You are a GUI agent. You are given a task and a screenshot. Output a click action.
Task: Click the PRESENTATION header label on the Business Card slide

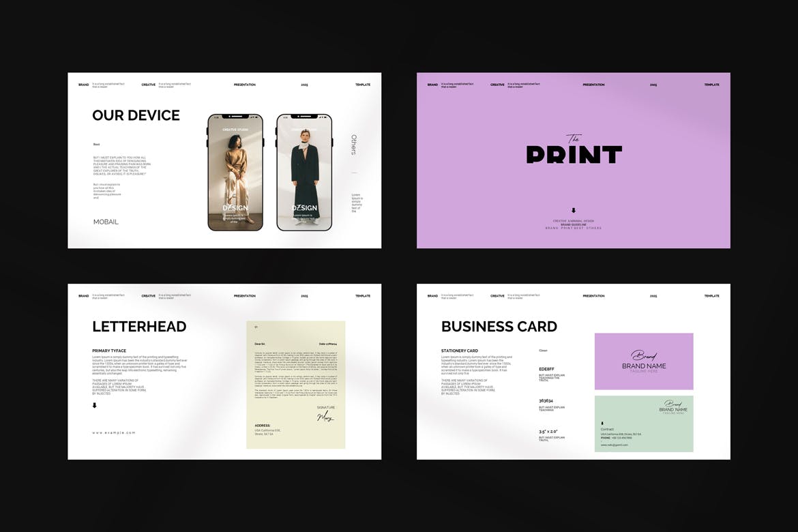[x=593, y=296]
